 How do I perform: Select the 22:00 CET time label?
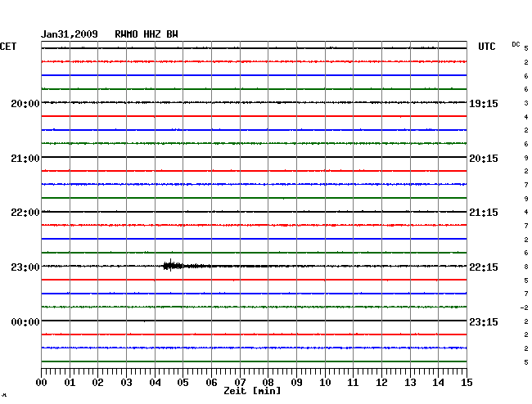[25, 213]
